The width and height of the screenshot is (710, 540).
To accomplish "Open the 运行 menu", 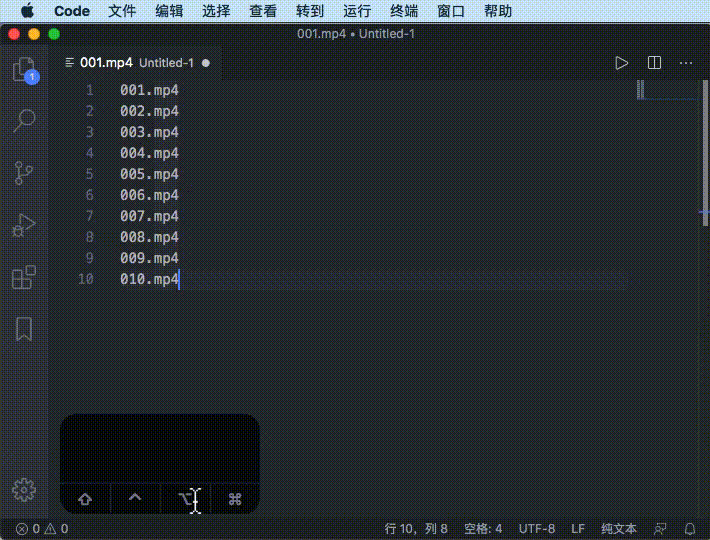I will click(357, 11).
